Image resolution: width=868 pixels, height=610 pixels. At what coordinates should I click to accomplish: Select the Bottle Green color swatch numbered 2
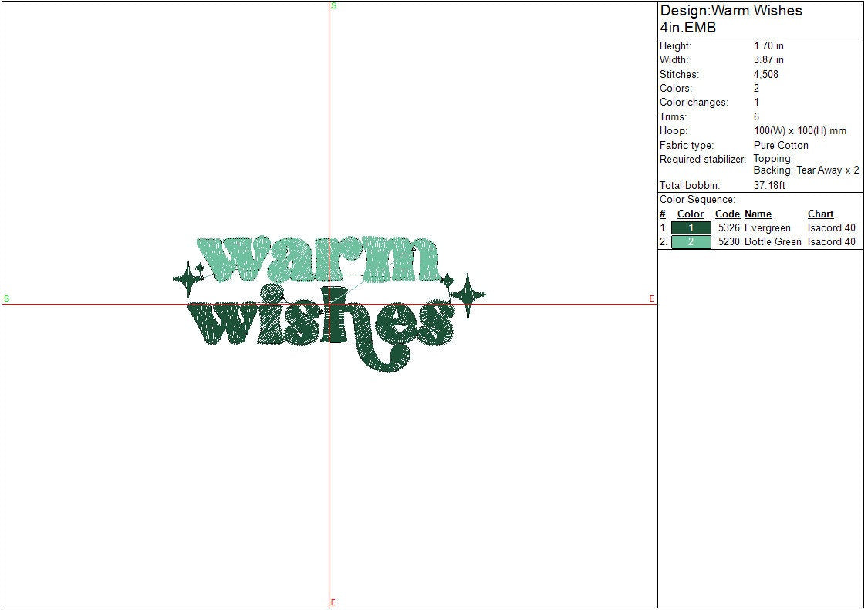[x=691, y=242]
